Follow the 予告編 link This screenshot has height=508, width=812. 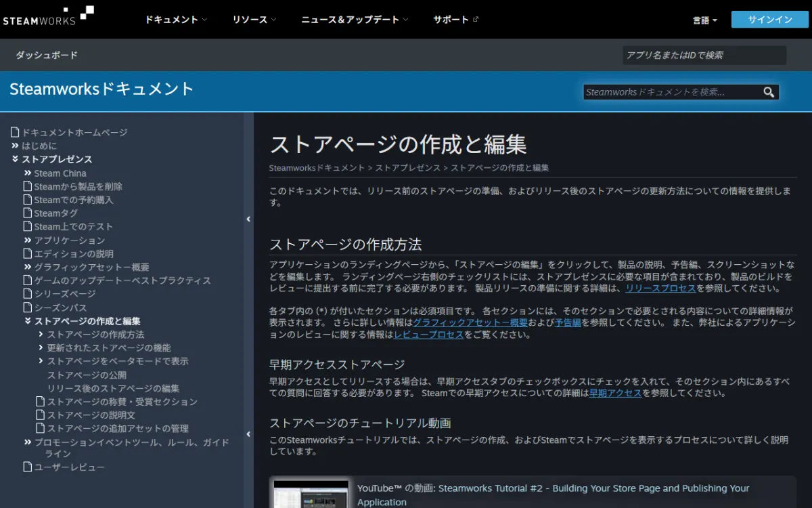tap(568, 322)
